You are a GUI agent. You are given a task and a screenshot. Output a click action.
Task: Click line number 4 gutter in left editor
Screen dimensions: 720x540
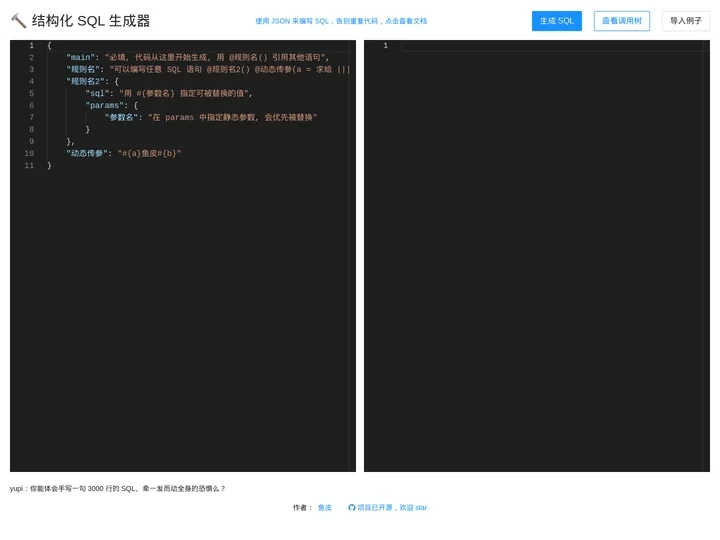[31, 81]
